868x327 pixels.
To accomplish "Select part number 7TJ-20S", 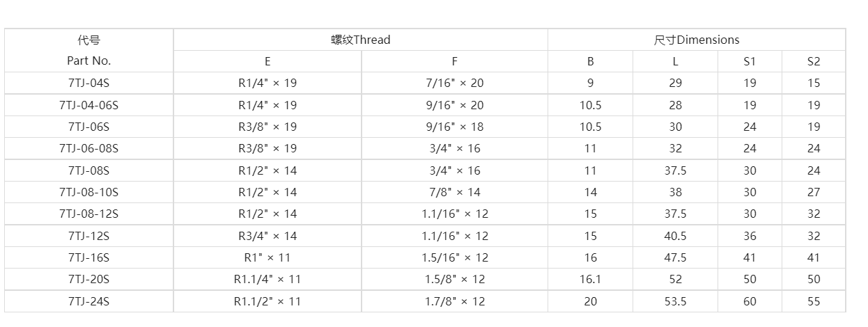I will click(x=89, y=279).
